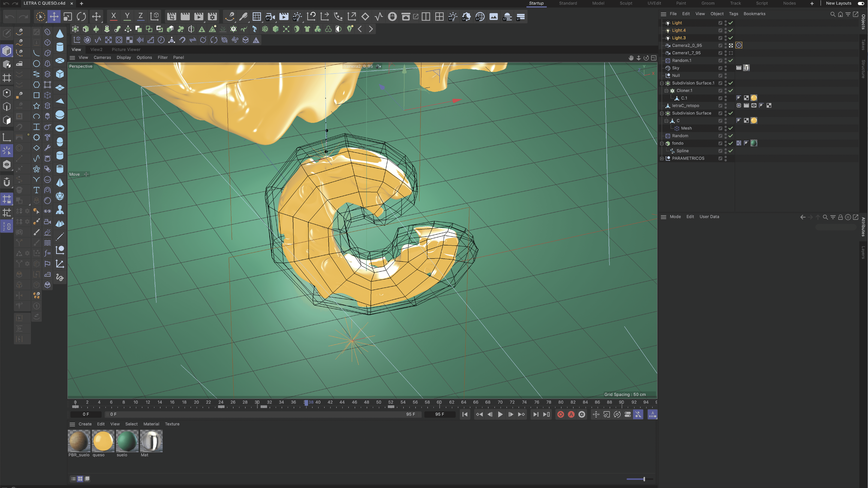Toggle enable checkmark for Light object
Viewport: 868px width, 488px height.
(731, 23)
